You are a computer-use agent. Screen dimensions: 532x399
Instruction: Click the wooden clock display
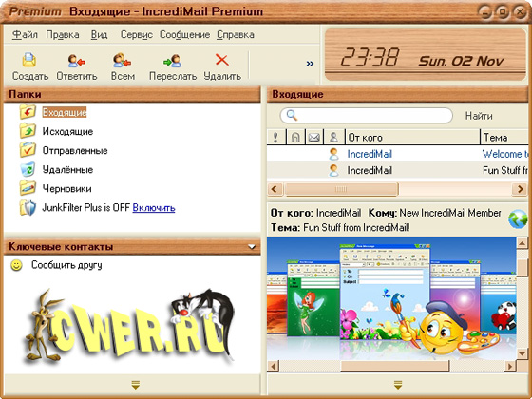click(426, 55)
